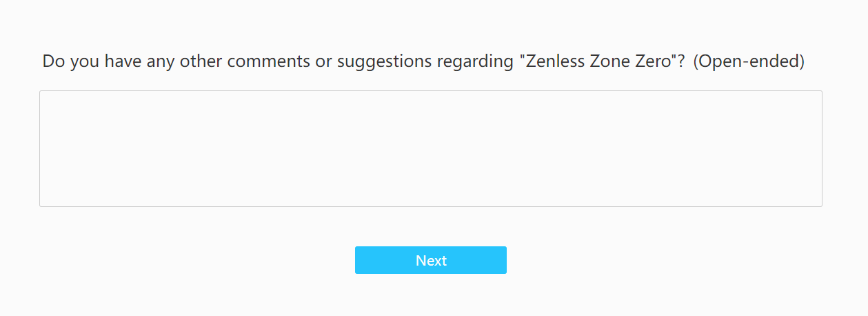Viewport: 868px width, 316px height.
Task: Click the word "comments" in the survey question
Action: [x=269, y=61]
